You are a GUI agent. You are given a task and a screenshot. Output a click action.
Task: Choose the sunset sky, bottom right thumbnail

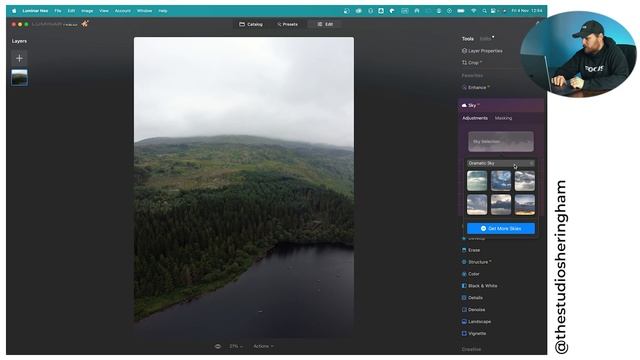(524, 204)
